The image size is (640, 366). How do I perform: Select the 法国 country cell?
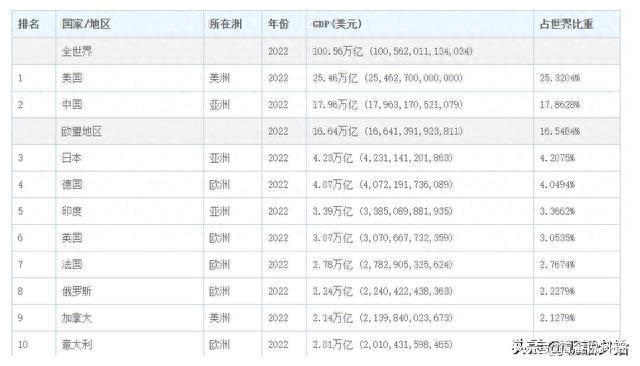pyautogui.click(x=72, y=264)
